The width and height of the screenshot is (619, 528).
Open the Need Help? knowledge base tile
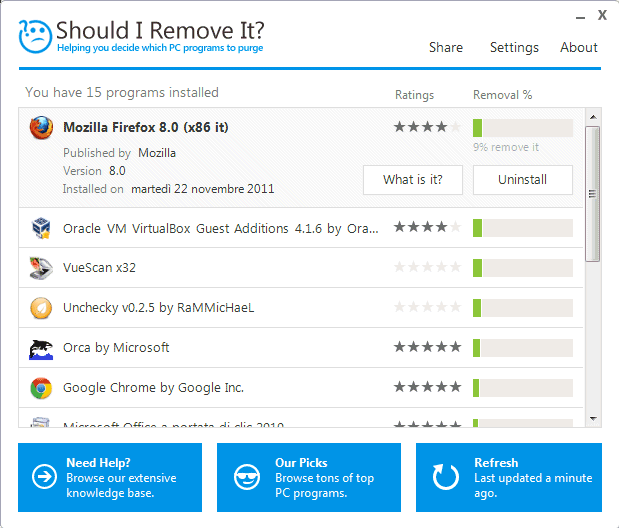tap(110, 477)
